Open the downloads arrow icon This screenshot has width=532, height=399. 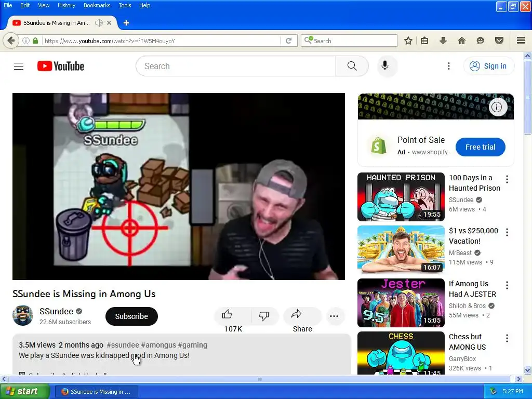click(443, 41)
